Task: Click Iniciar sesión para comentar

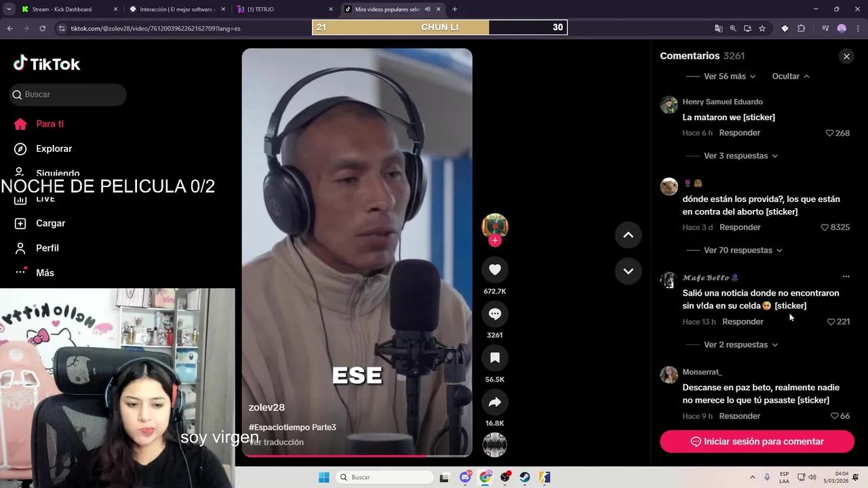Action: [x=757, y=441]
